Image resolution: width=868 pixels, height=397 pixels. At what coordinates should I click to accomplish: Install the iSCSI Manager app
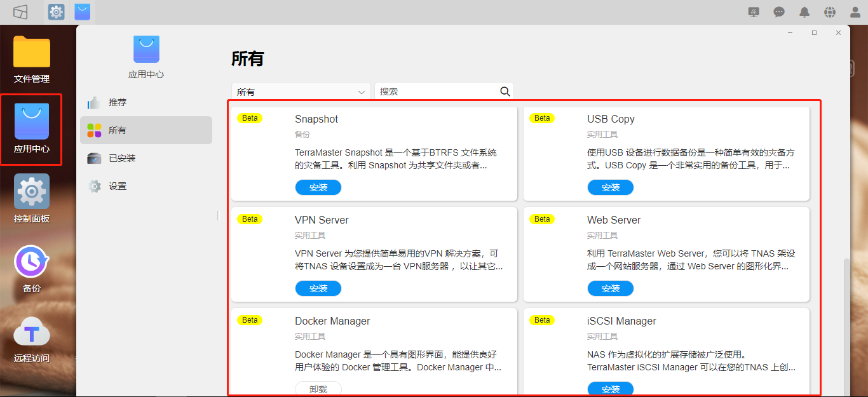(x=611, y=389)
